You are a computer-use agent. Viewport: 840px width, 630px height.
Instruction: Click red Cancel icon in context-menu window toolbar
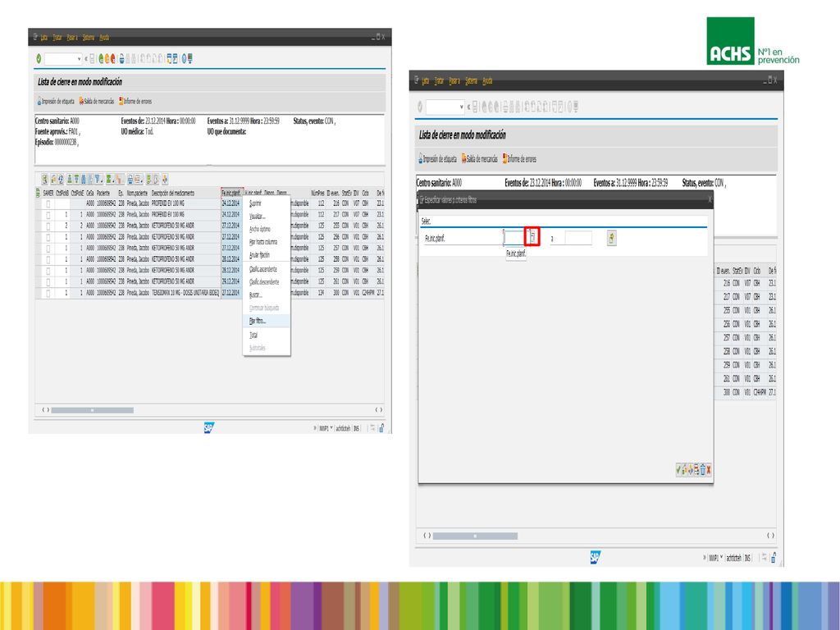pos(113,58)
